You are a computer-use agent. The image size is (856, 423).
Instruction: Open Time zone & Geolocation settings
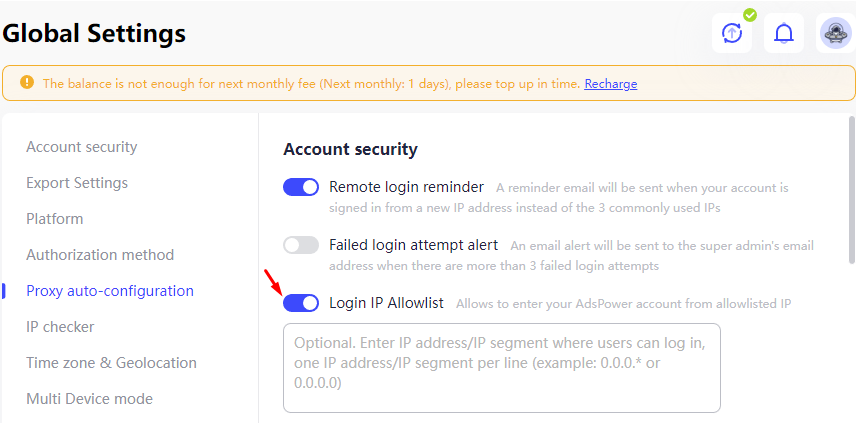[111, 363]
